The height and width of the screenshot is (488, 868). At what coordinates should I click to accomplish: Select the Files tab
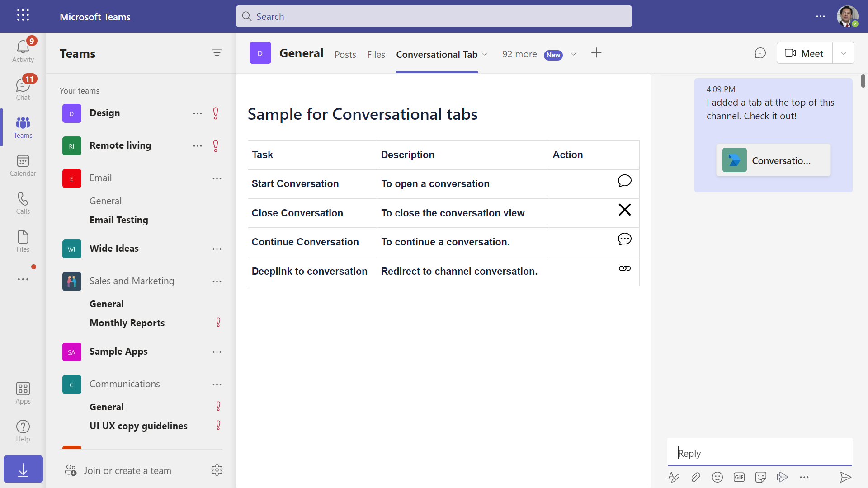376,54
